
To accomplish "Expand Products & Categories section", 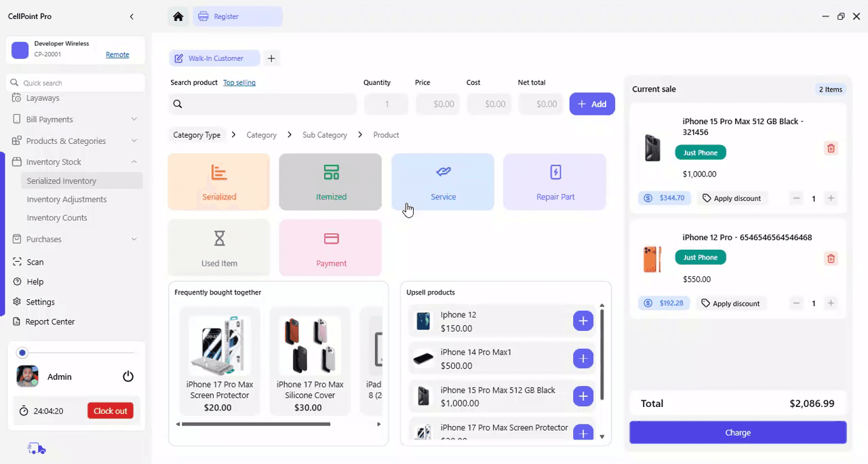I will click(x=75, y=141).
